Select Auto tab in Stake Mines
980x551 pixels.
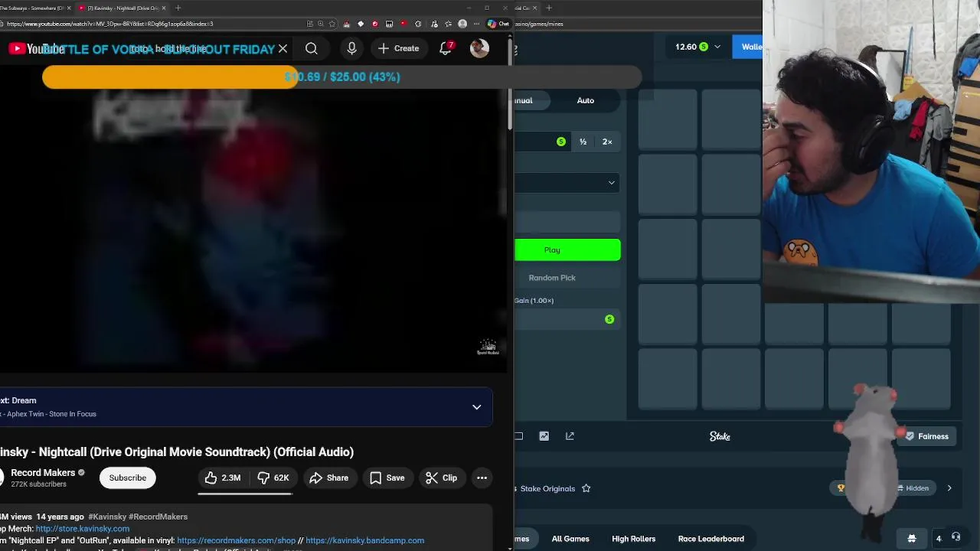(585, 100)
